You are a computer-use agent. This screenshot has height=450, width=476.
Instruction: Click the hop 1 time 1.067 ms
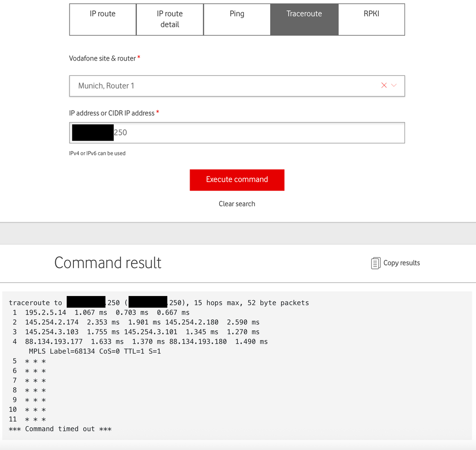[x=91, y=312]
